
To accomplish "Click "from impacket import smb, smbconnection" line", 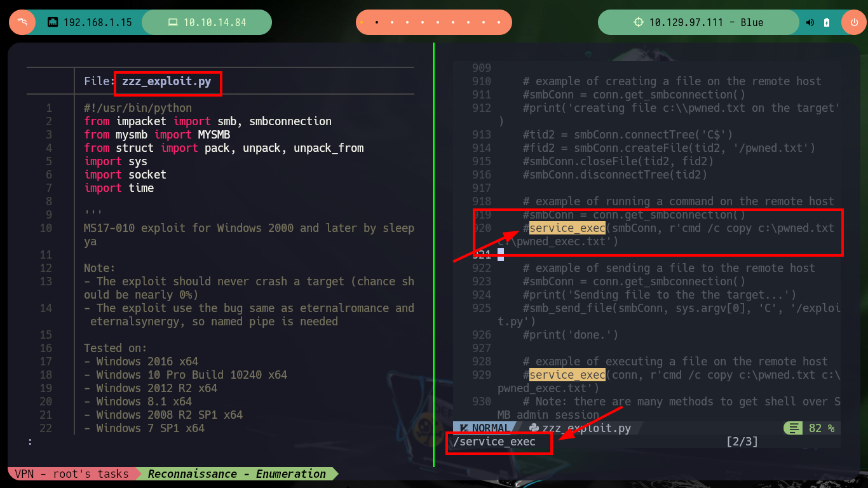I will [x=208, y=121].
